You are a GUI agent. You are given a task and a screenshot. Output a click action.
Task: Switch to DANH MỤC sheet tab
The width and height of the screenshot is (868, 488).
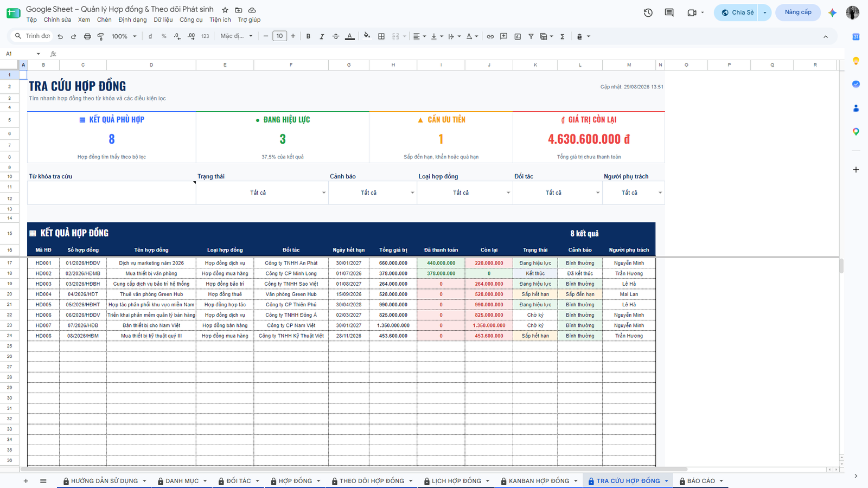click(x=182, y=481)
